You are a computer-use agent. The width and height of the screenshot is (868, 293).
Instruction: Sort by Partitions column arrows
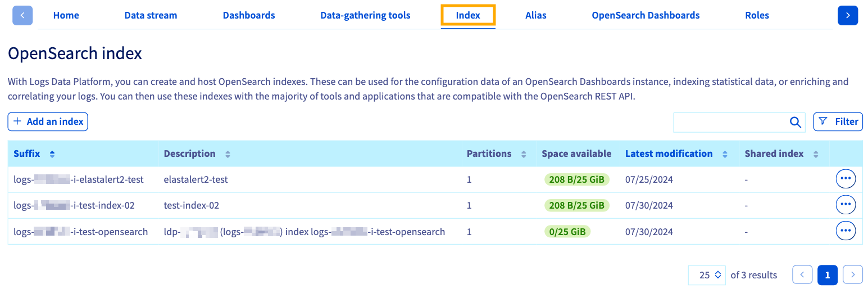click(524, 154)
